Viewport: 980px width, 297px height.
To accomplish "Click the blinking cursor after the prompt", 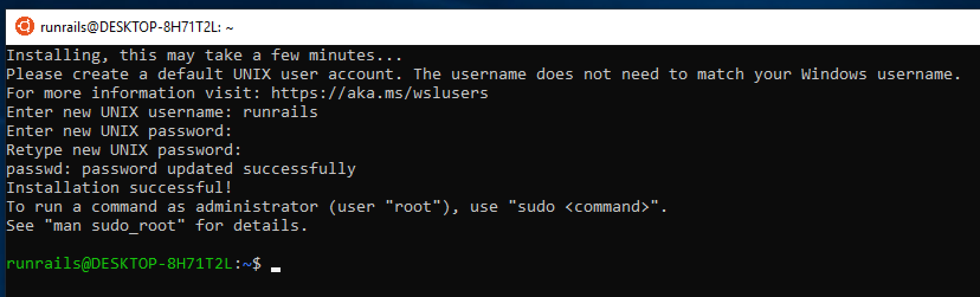I will click(x=275, y=269).
